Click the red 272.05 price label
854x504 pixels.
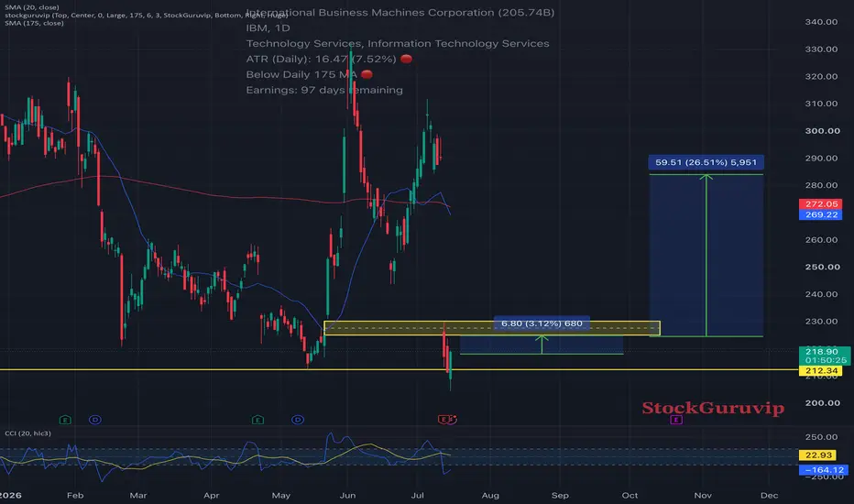821,203
